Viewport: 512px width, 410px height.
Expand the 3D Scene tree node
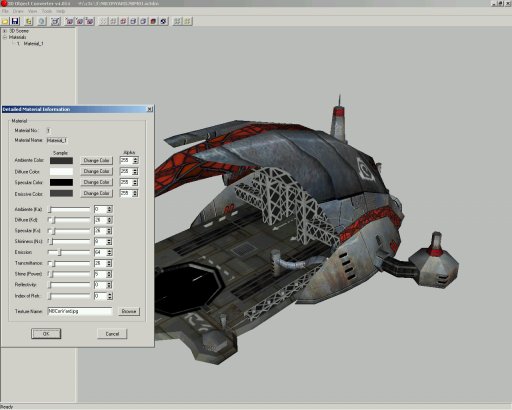[5, 31]
